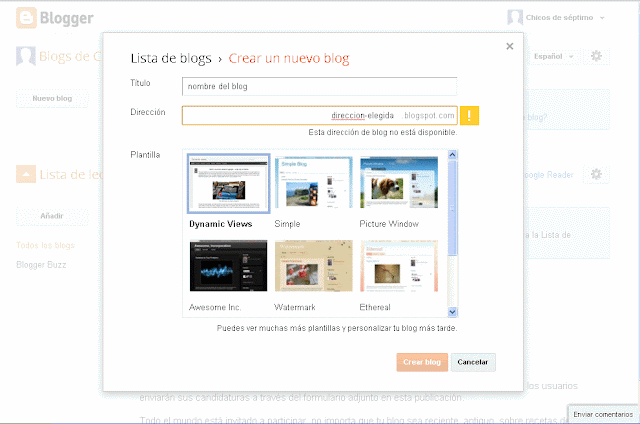Click the yellow address warning icon

(x=469, y=115)
